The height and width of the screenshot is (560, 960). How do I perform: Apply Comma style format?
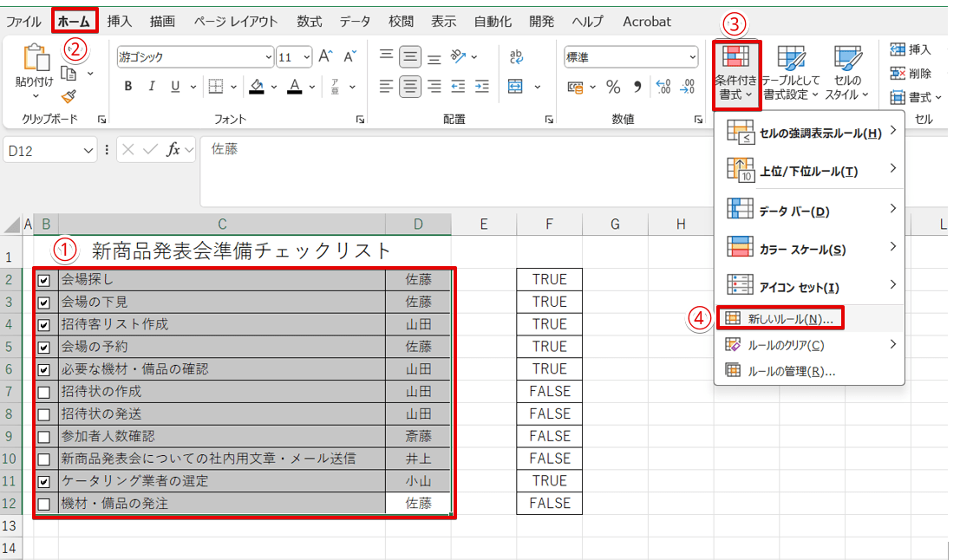(x=637, y=87)
